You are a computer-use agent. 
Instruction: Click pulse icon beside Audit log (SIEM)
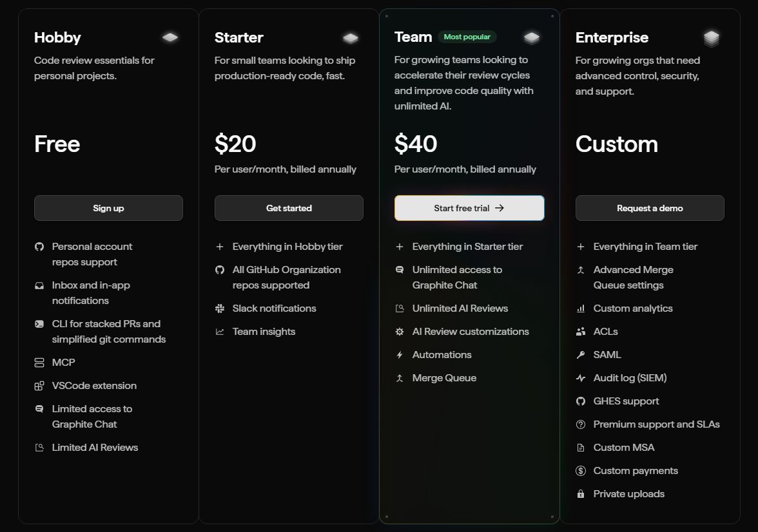point(581,378)
